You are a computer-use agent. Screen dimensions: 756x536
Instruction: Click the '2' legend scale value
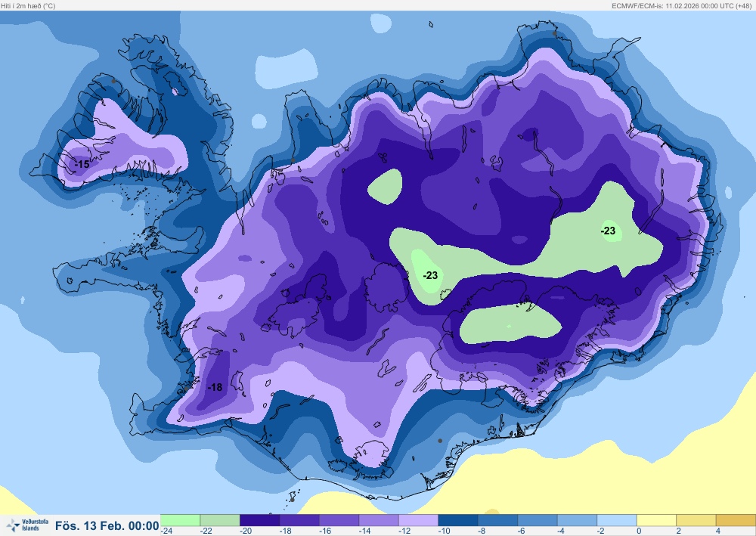679,531
